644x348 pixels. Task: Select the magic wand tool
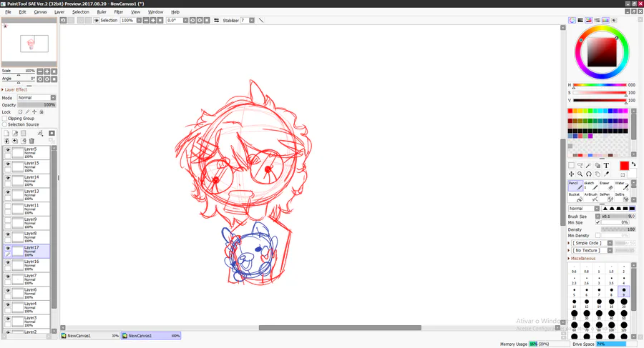click(589, 165)
